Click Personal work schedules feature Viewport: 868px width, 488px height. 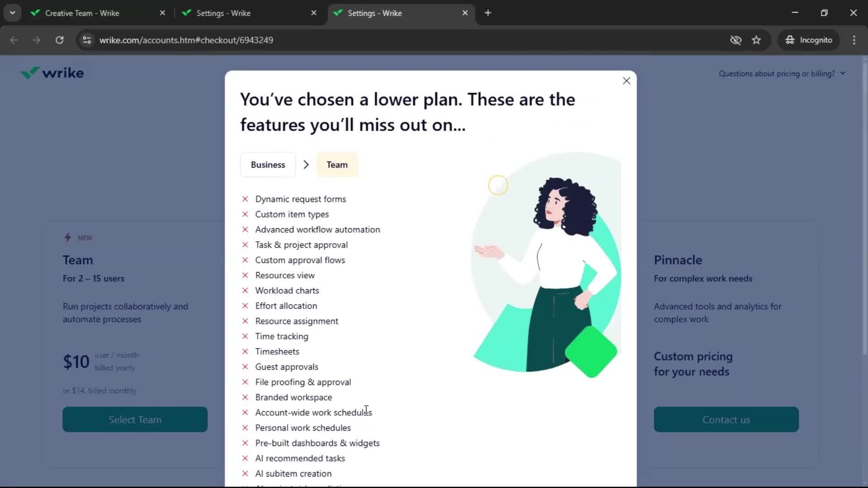click(x=302, y=428)
